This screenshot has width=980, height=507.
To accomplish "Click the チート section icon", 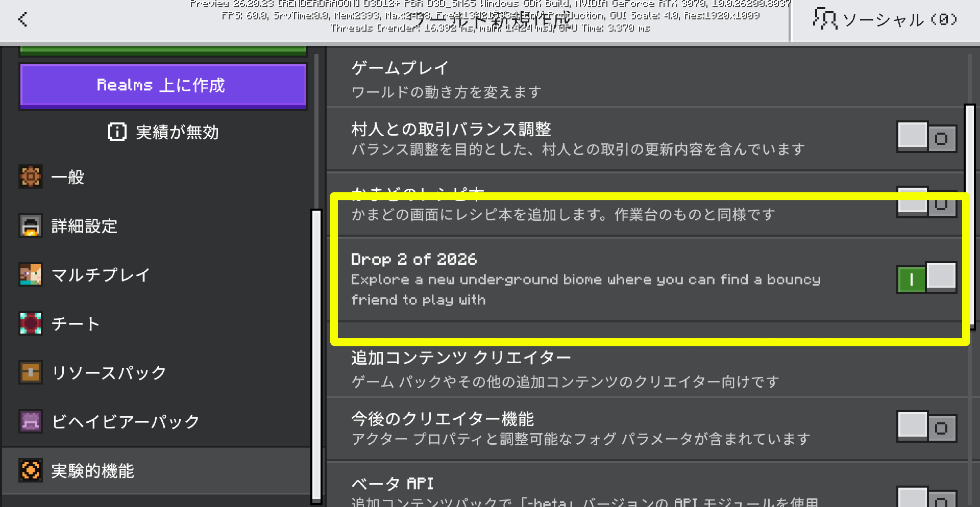I will 31,324.
